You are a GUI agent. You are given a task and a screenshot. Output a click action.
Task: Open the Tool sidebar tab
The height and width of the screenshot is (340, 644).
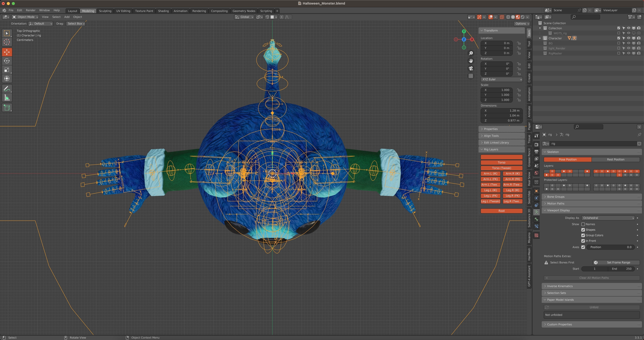pyautogui.click(x=529, y=44)
